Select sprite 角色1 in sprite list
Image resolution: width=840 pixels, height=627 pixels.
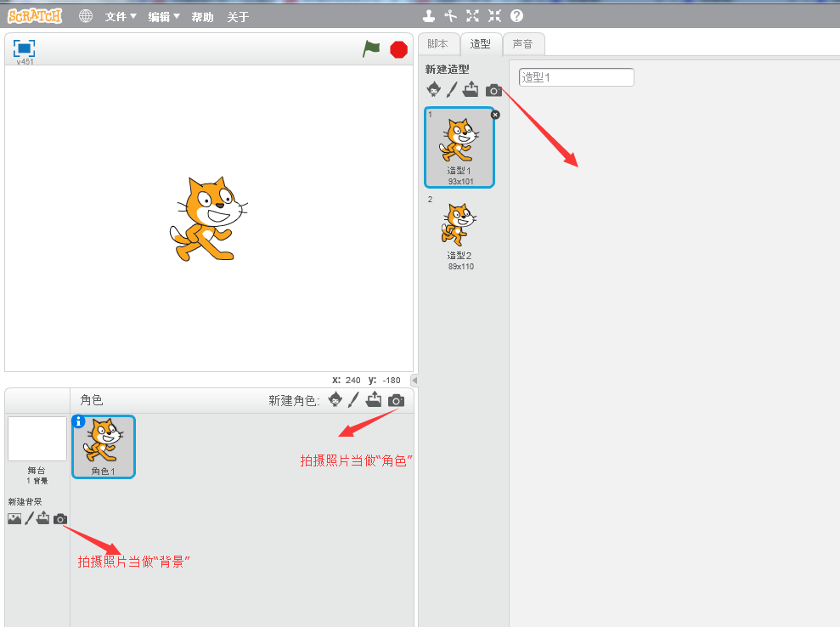point(104,446)
